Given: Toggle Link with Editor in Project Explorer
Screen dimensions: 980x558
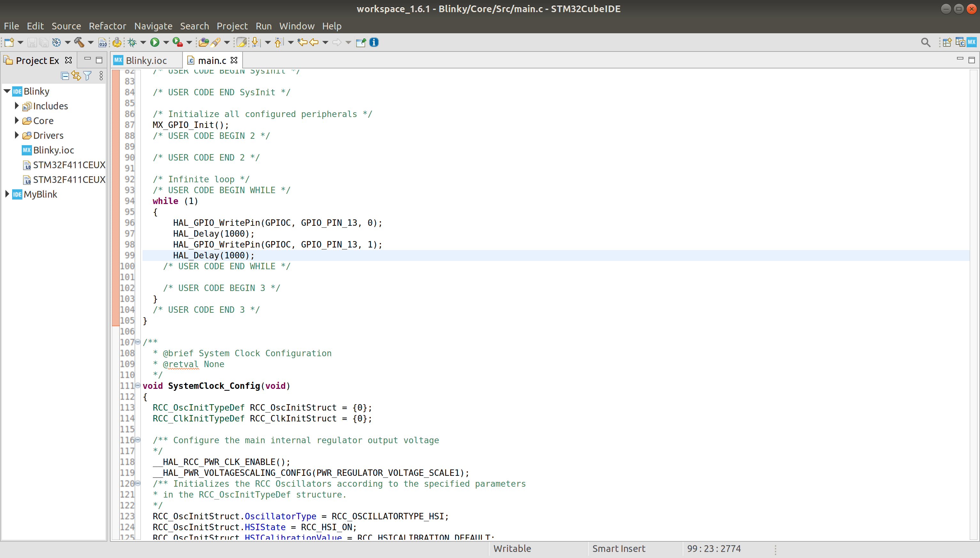Looking at the screenshot, I should 76,76.
